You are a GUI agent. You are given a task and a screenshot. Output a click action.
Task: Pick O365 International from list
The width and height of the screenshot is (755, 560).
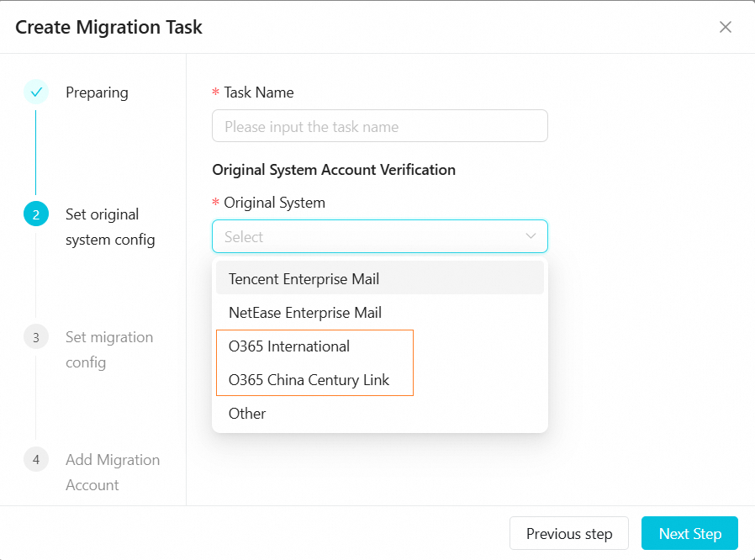290,346
